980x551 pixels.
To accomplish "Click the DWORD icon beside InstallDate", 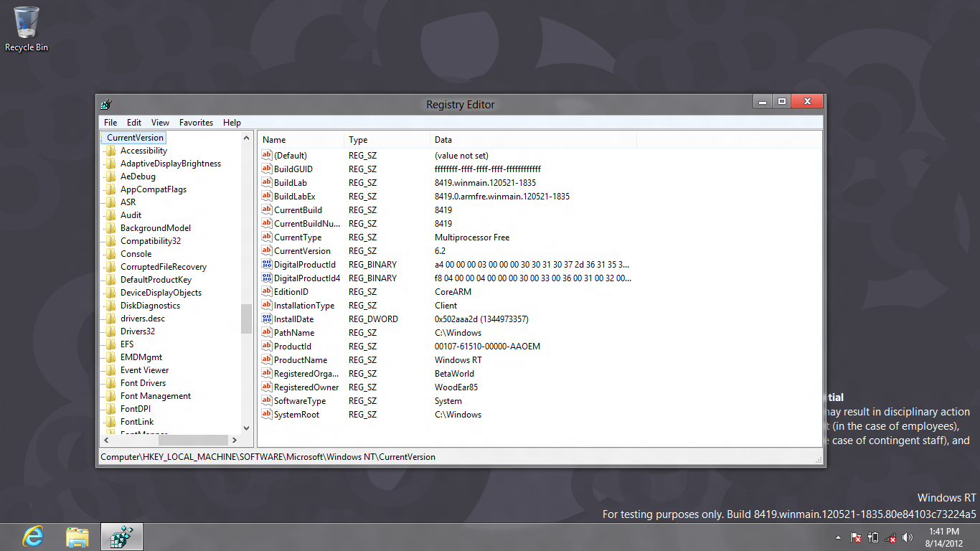I will [x=267, y=319].
